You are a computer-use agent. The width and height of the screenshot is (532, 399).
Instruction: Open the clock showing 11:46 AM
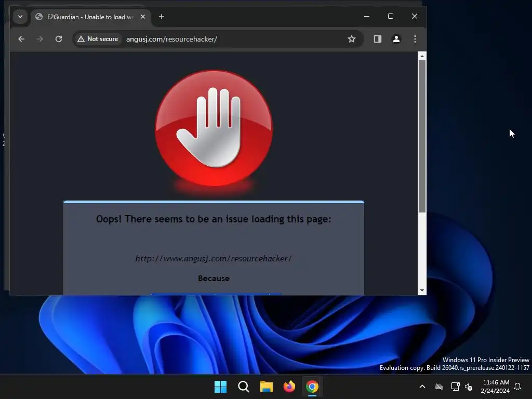pos(495,387)
